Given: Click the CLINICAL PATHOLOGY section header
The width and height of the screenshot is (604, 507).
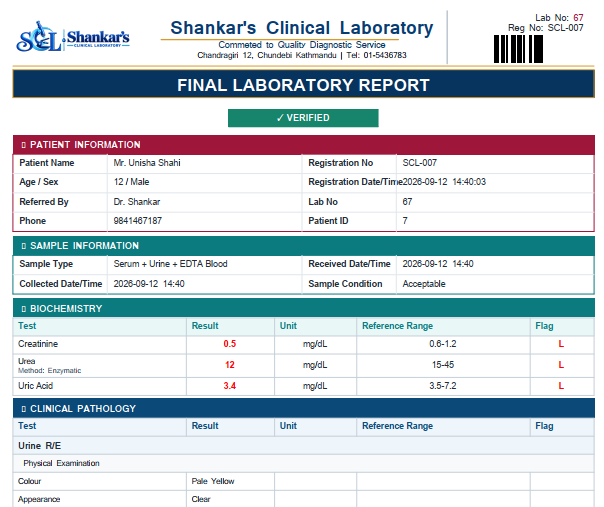Looking at the screenshot, I should pos(303,408).
